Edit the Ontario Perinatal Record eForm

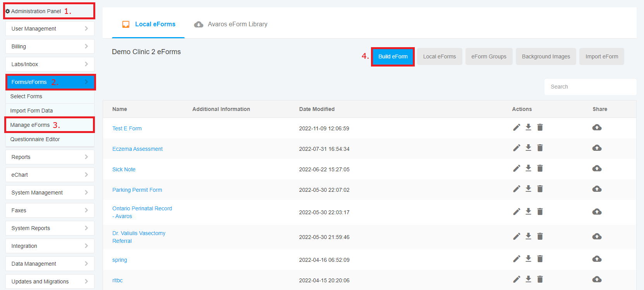517,212
